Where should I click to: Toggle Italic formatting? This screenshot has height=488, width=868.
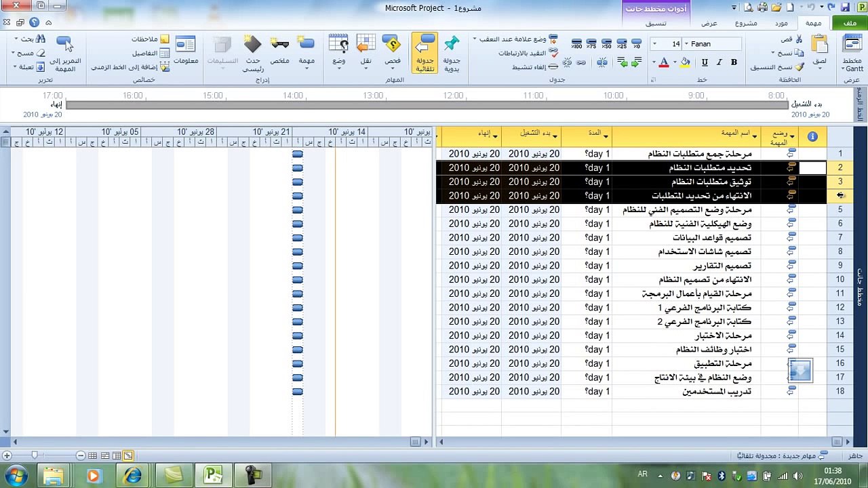click(719, 62)
